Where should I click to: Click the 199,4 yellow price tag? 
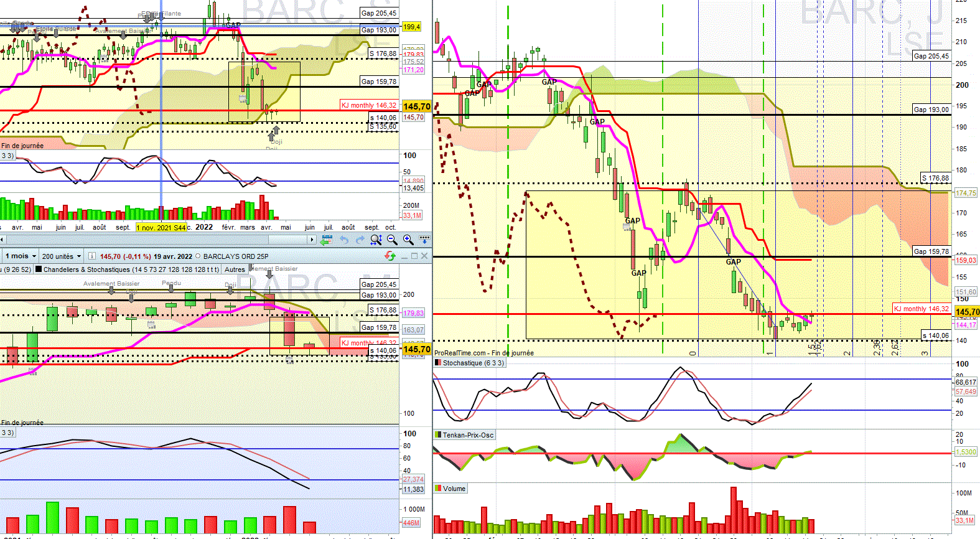pos(411,27)
